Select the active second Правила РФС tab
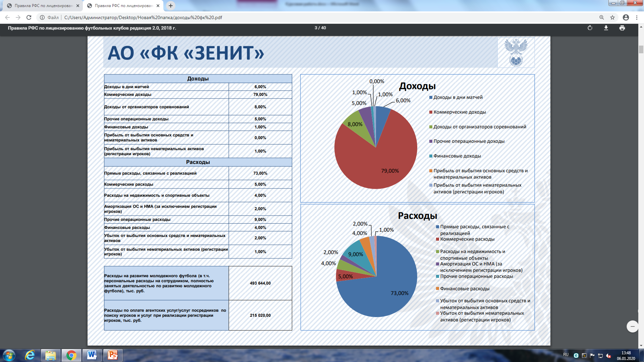Screen dimensions: 644x362 123,6
